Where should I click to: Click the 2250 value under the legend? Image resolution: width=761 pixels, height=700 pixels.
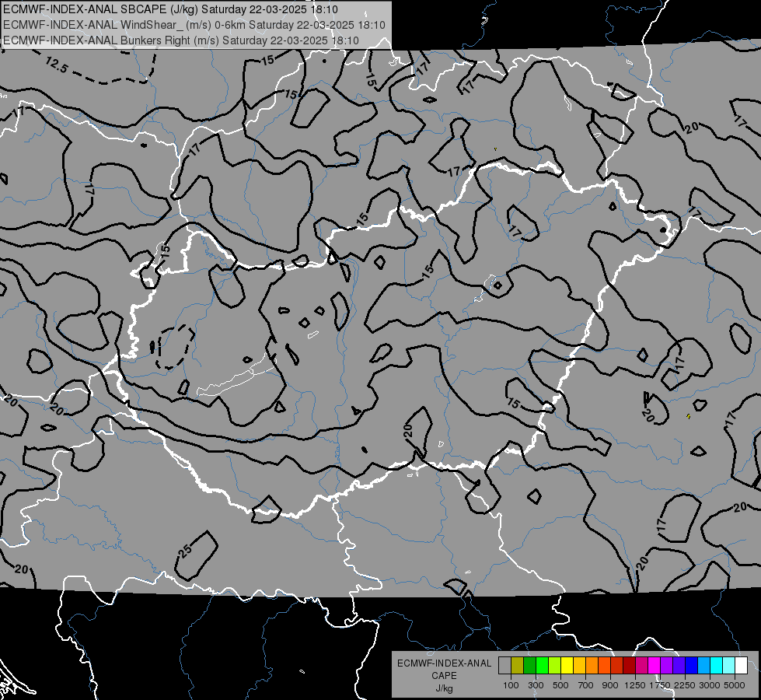(686, 685)
